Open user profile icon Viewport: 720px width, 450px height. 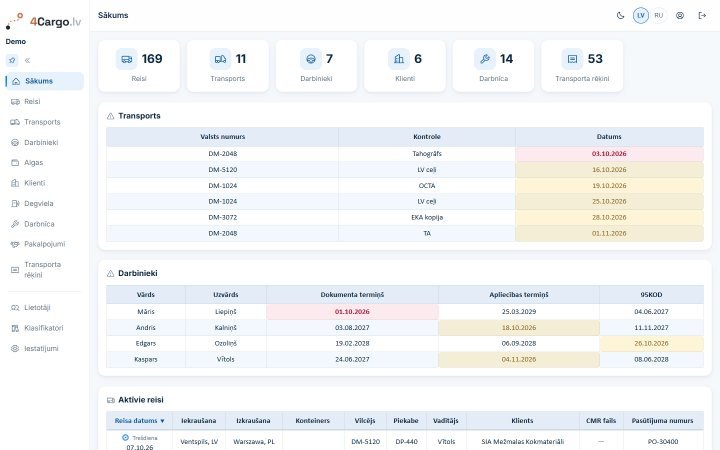680,16
